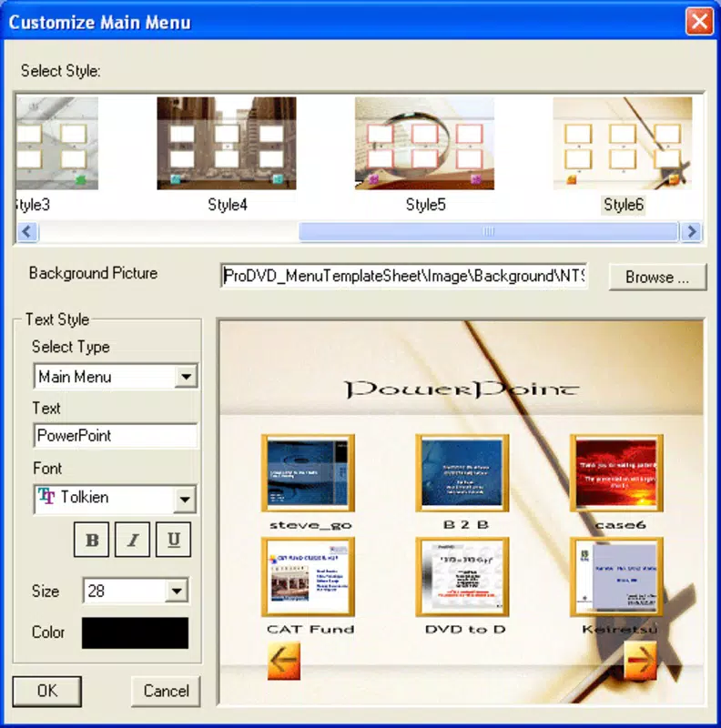This screenshot has height=728, width=721.
Task: Click the DVD to D slide thumbnail
Action: tap(462, 577)
